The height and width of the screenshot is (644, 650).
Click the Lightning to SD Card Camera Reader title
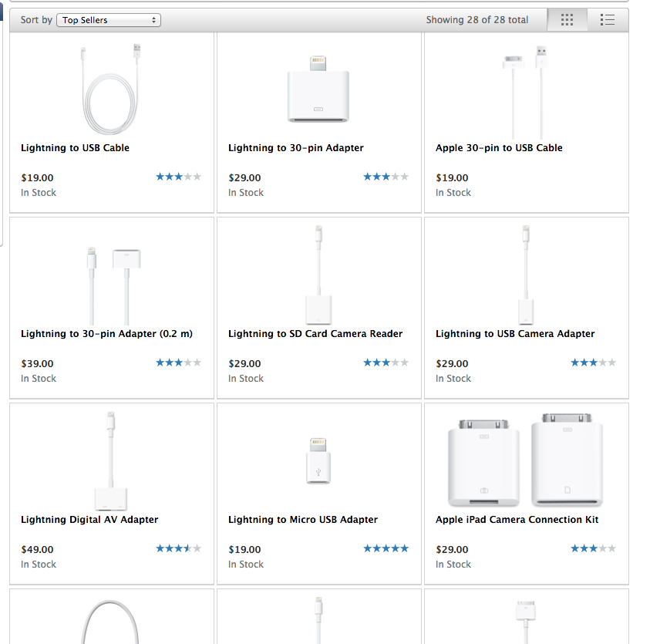click(x=315, y=334)
